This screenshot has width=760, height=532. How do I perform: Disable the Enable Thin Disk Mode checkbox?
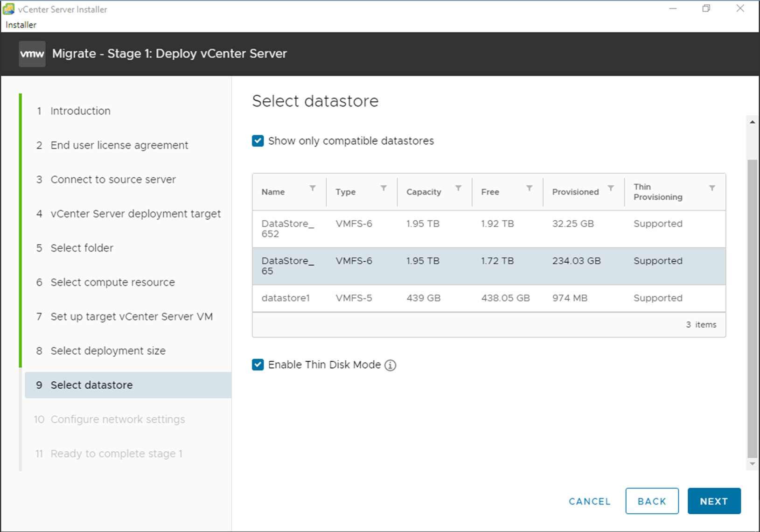258,364
